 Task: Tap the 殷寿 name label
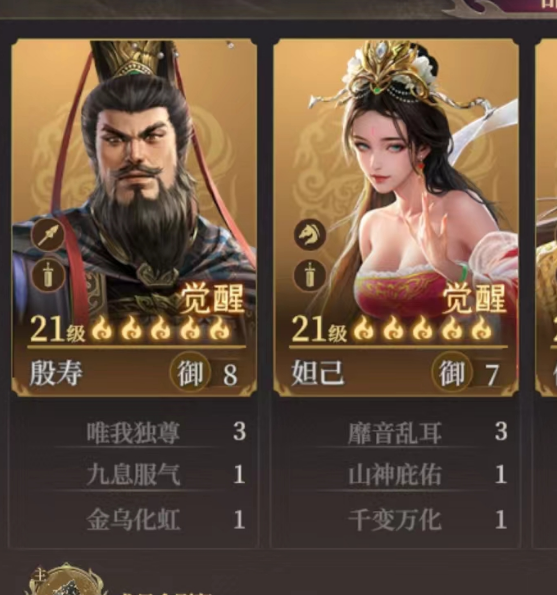[56, 373]
